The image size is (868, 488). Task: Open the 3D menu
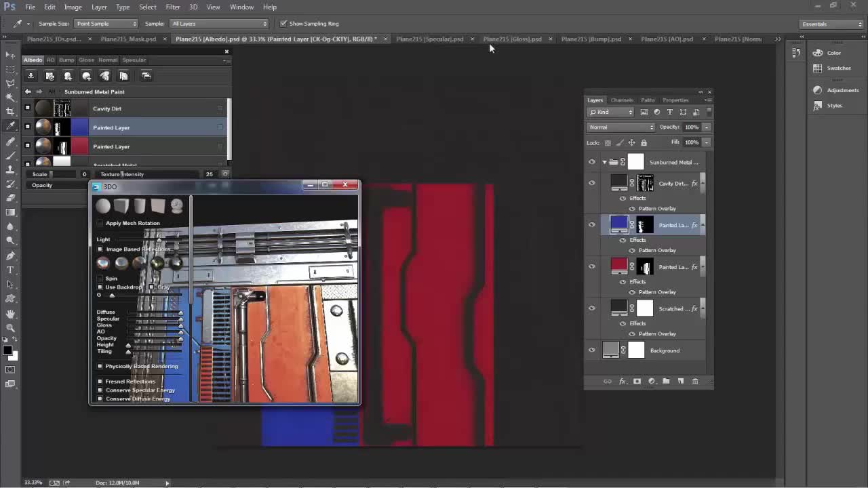point(193,7)
